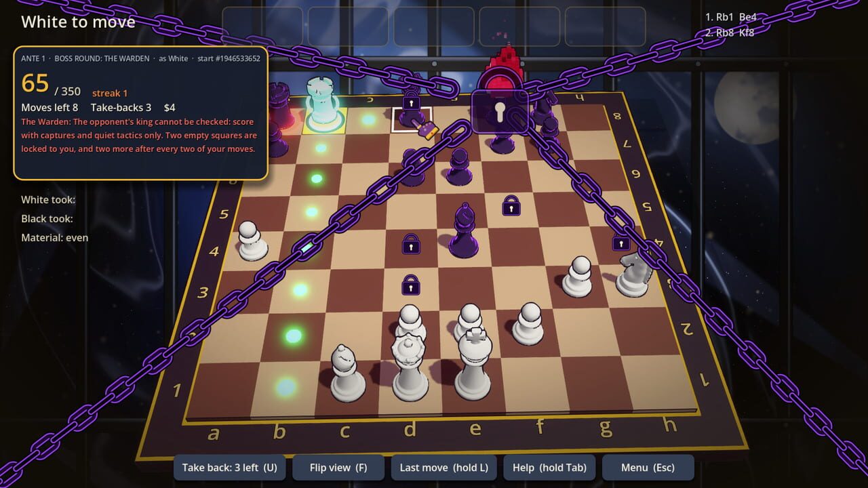Capture the black bishop on e4
The image size is (868, 488).
coord(464,230)
